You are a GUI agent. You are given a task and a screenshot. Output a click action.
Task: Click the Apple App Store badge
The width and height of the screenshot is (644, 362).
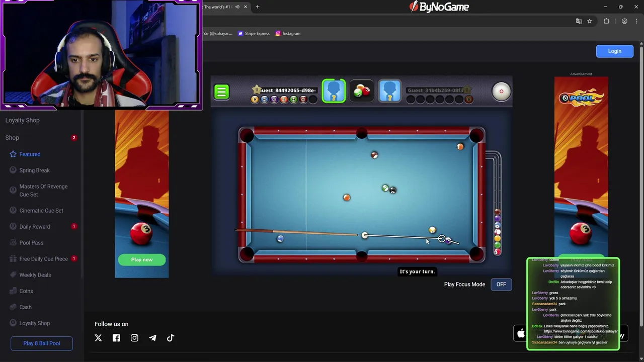[x=520, y=333]
